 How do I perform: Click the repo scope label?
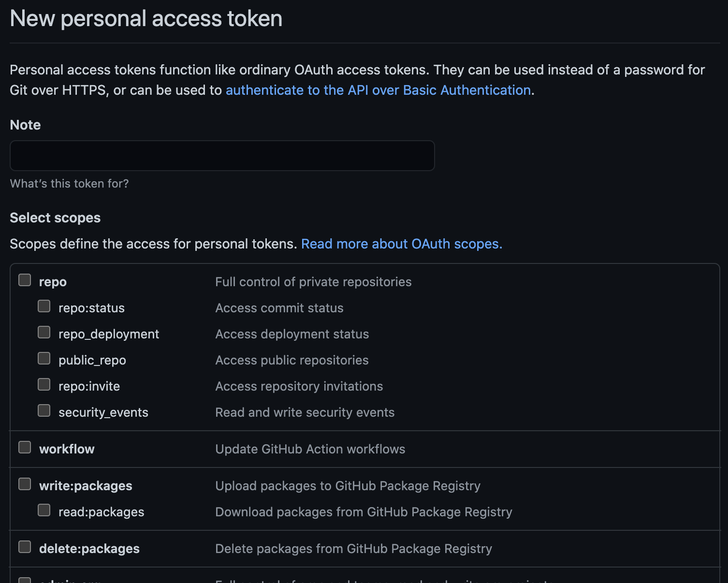53,282
